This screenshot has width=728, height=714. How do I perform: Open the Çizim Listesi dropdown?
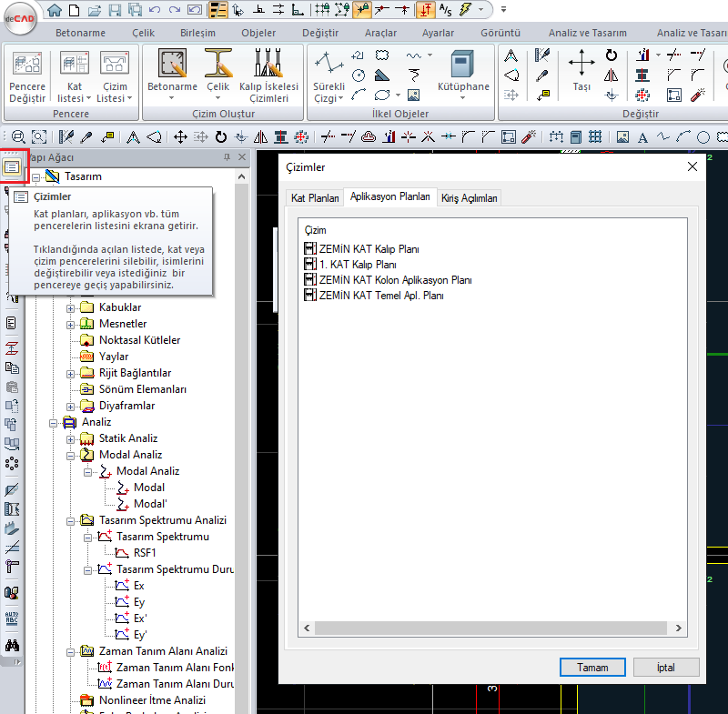[x=115, y=76]
